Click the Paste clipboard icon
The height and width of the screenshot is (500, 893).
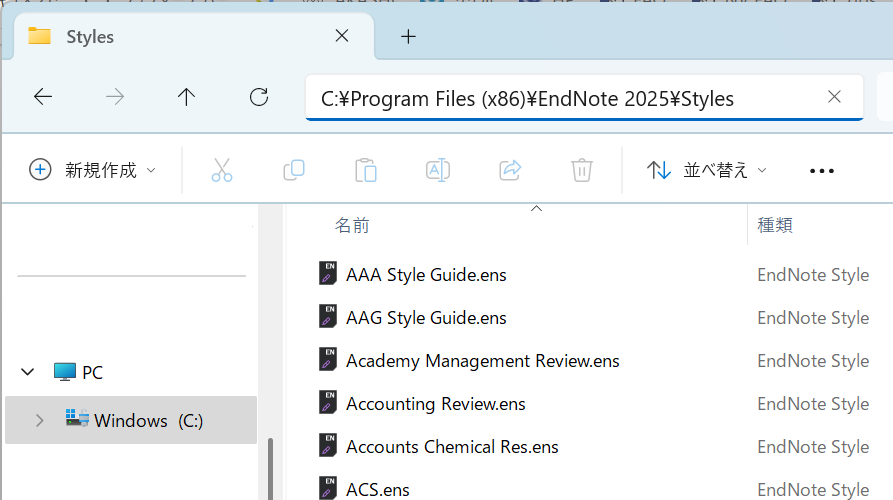coord(366,170)
